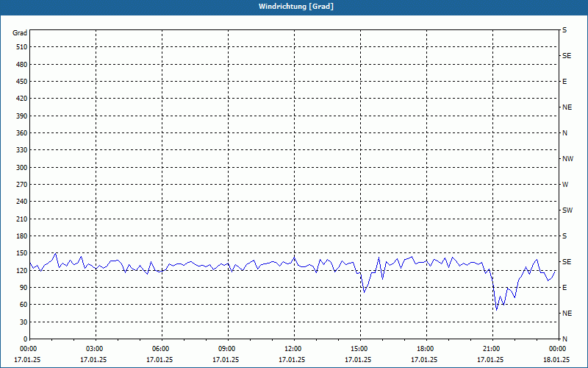
Task: Select the 120 y-axis tick label
Action: pyautogui.click(x=22, y=270)
